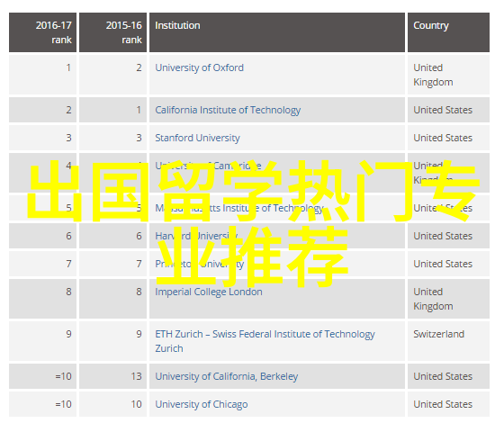504x432 pixels.
Task: Open University of California, Berkeley link
Action: [x=226, y=376]
